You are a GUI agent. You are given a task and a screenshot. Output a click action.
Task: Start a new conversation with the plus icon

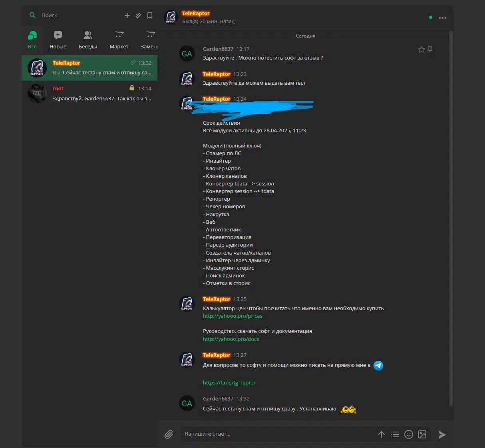pyautogui.click(x=127, y=16)
